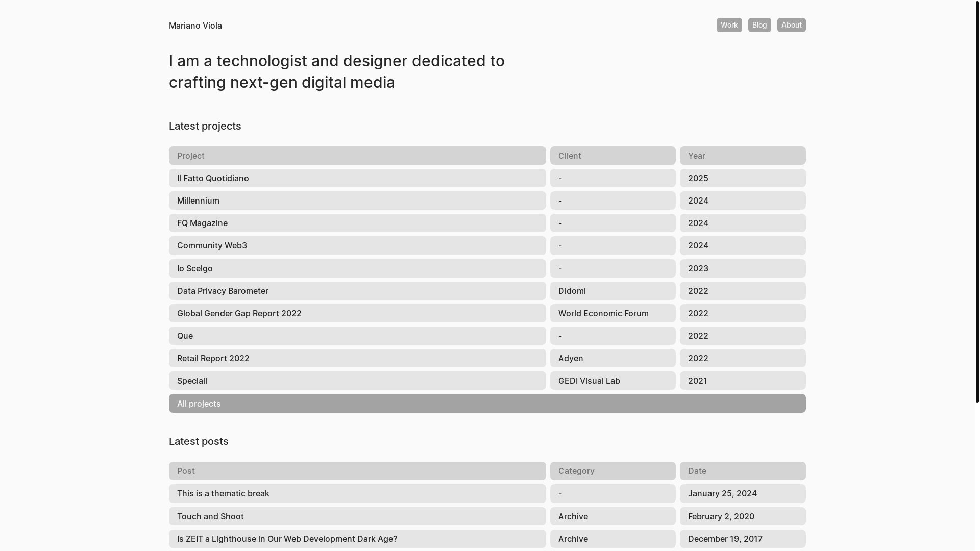This screenshot has height=551, width=980.
Task: Click the January 25, 2024 date cell
Action: (743, 493)
